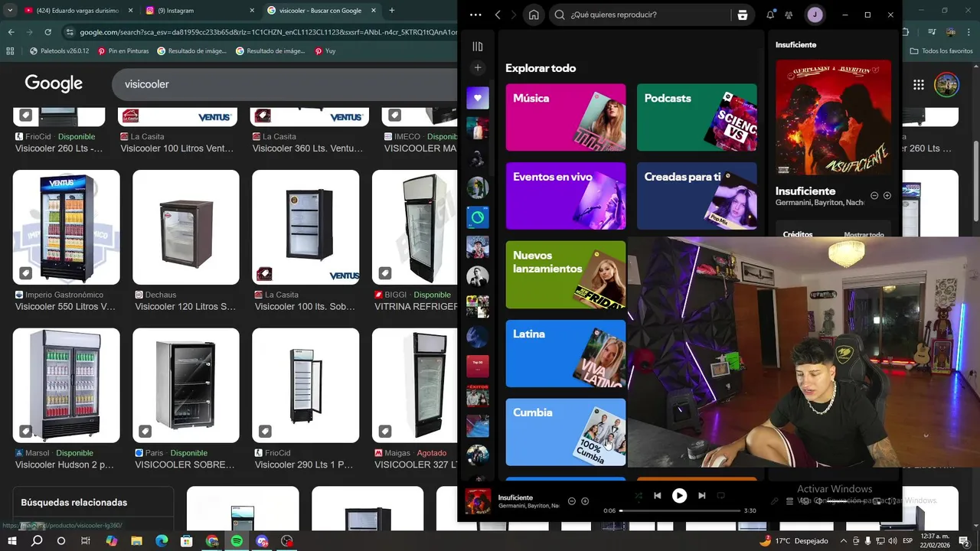Screen dimensions: 980x551
Task: Open the Insuficiente album cover in side panel
Action: 833,117
